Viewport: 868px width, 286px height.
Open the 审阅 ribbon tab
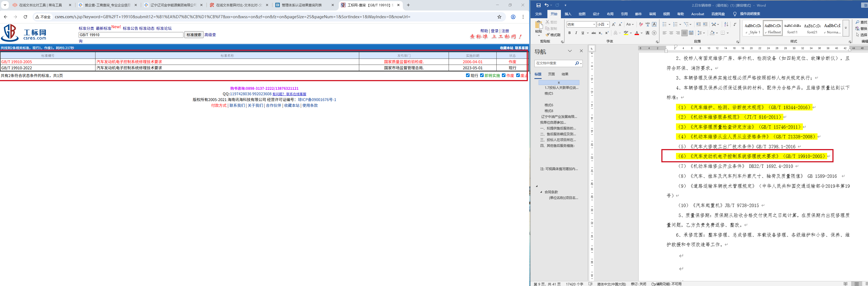pos(652,14)
